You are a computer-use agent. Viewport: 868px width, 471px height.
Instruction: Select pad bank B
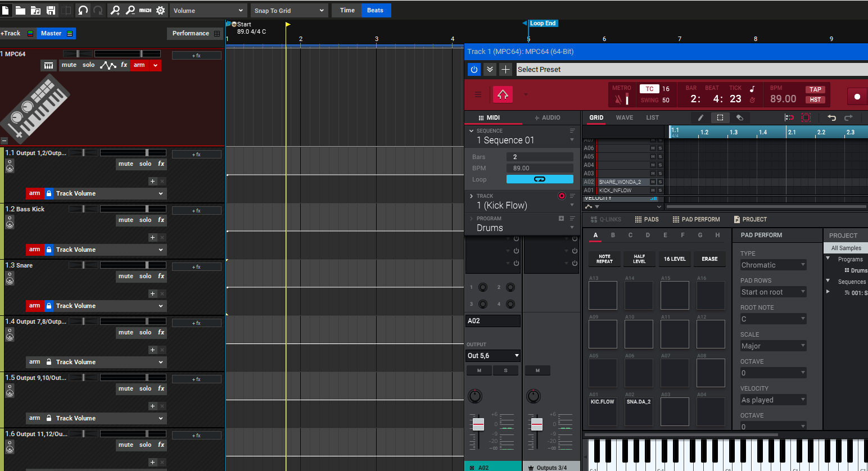(613, 235)
